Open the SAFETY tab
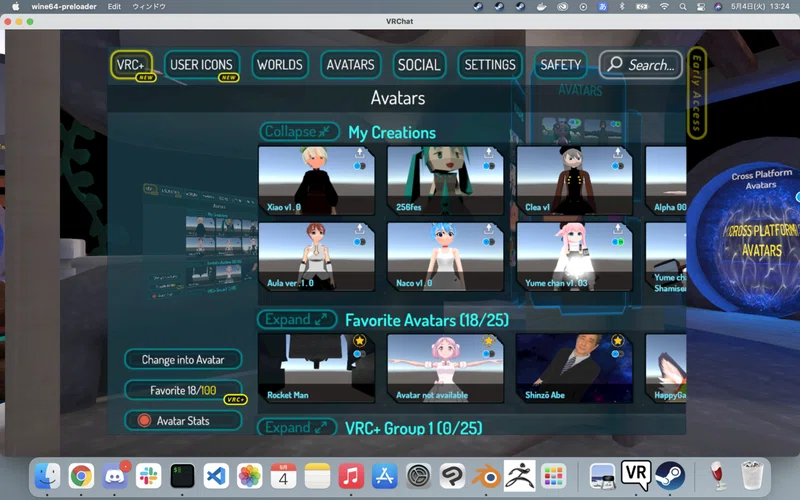The height and width of the screenshot is (500, 800). [561, 65]
